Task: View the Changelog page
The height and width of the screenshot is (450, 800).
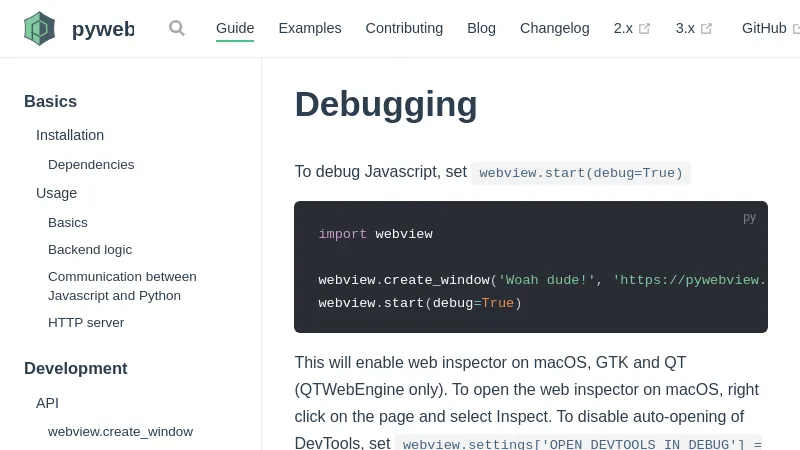Action: 555,28
